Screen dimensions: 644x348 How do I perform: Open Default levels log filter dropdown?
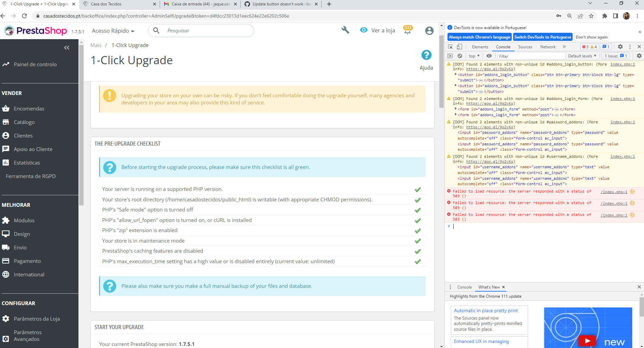tap(582, 56)
